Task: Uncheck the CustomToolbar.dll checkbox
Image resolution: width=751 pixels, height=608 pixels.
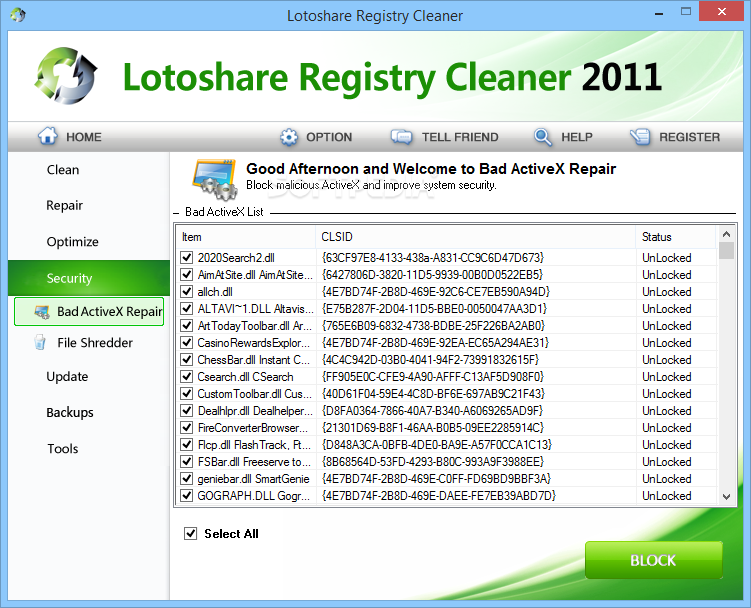Action: [187, 394]
